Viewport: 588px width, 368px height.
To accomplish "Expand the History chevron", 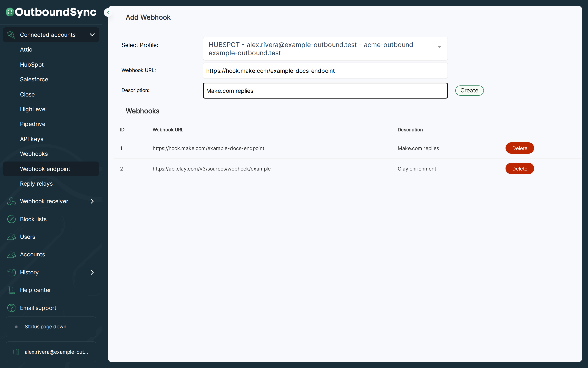I will click(x=92, y=272).
